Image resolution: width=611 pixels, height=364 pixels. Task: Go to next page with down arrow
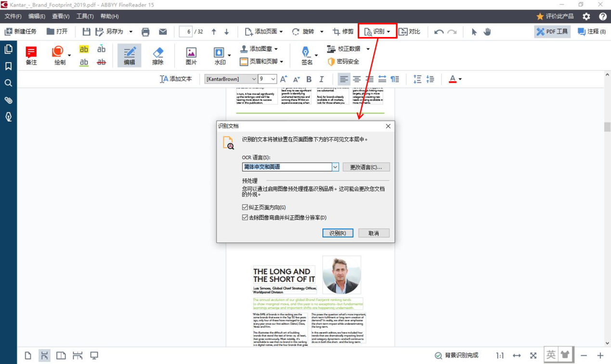[227, 32]
